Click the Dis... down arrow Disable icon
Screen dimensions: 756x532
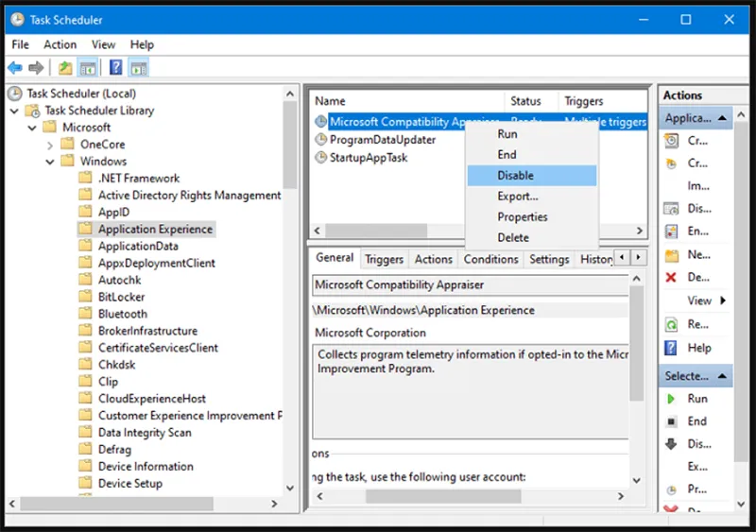coord(671,444)
